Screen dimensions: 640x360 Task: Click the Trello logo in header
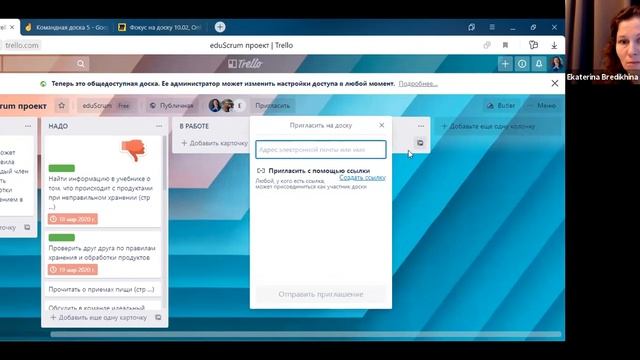click(x=245, y=64)
